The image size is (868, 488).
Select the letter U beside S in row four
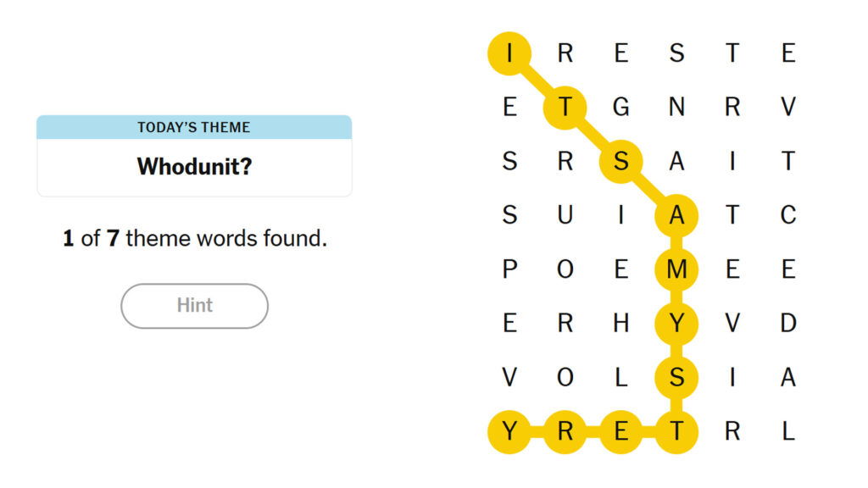(565, 215)
